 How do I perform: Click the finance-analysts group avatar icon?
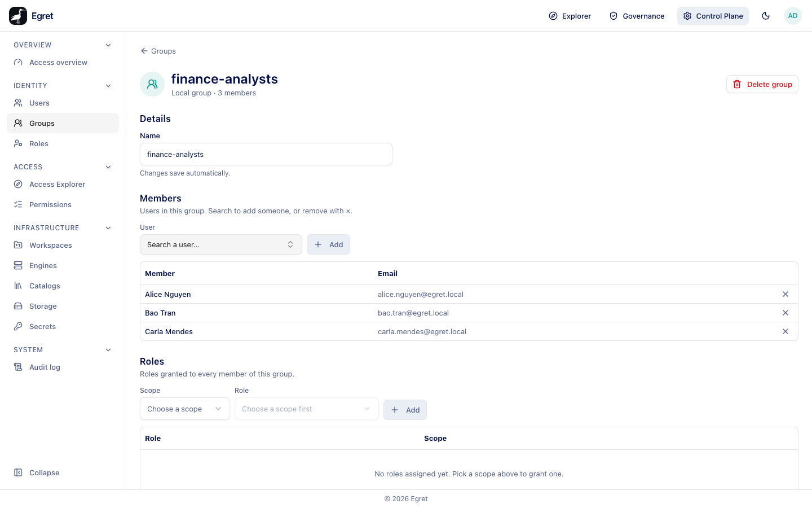click(152, 84)
